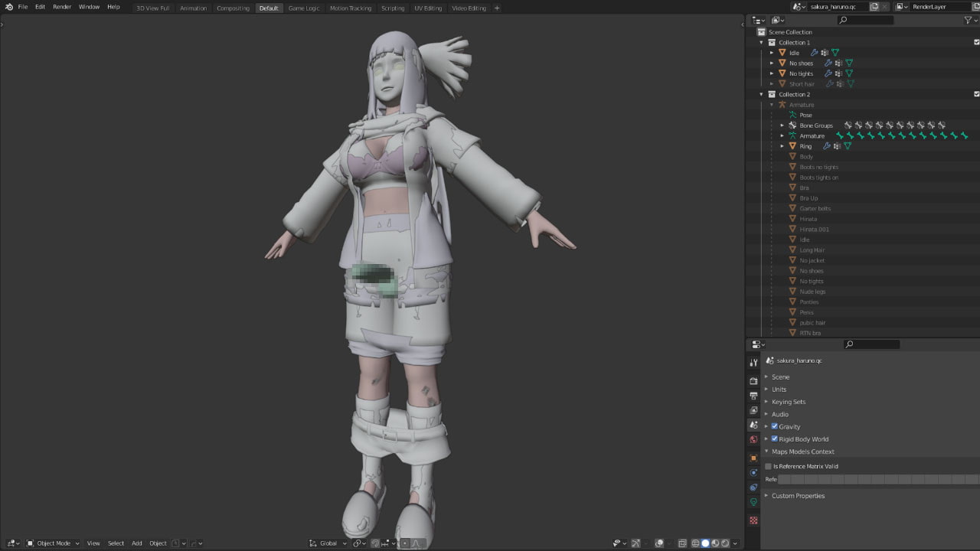
Task: Collapse Collection 2 in the outliner
Action: coord(761,94)
